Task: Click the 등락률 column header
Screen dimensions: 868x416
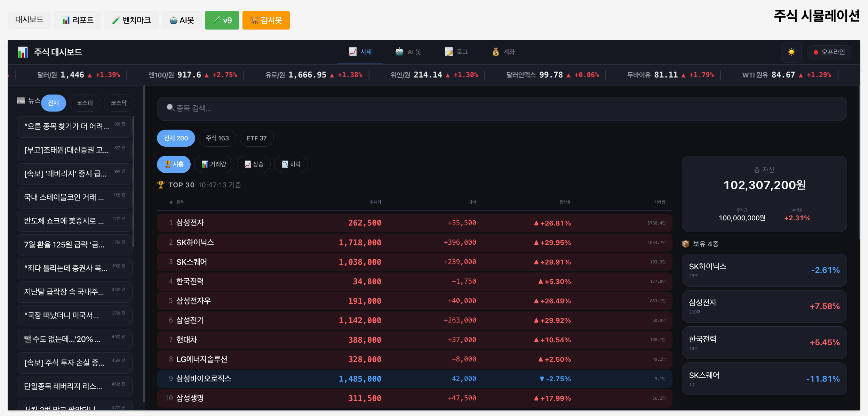Action: coord(565,202)
